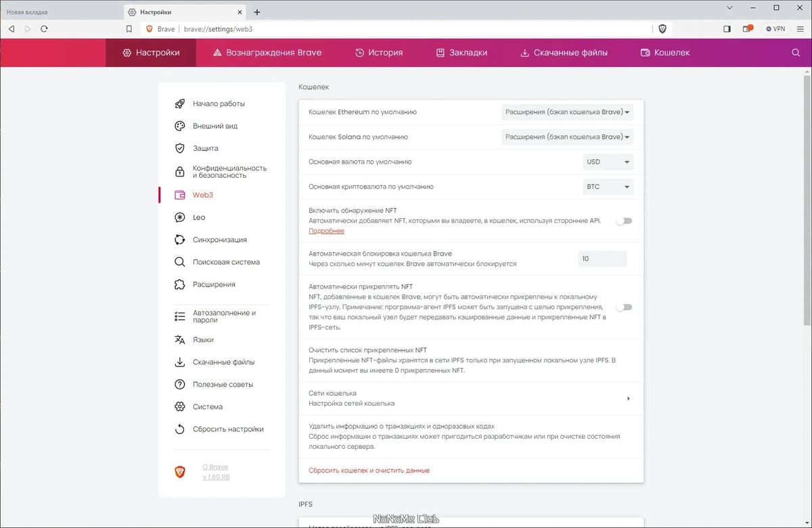Open Кошелек in top navigation
This screenshot has width=812, height=528.
[x=665, y=53]
